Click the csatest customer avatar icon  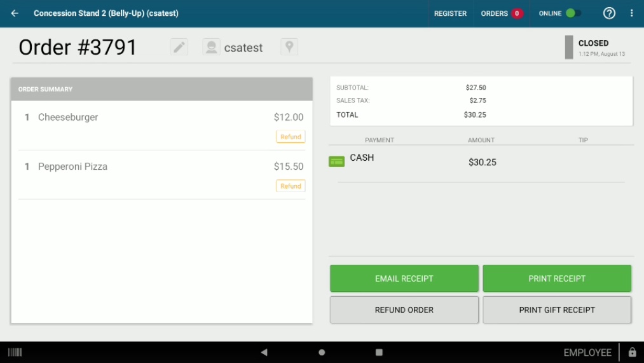[211, 47]
